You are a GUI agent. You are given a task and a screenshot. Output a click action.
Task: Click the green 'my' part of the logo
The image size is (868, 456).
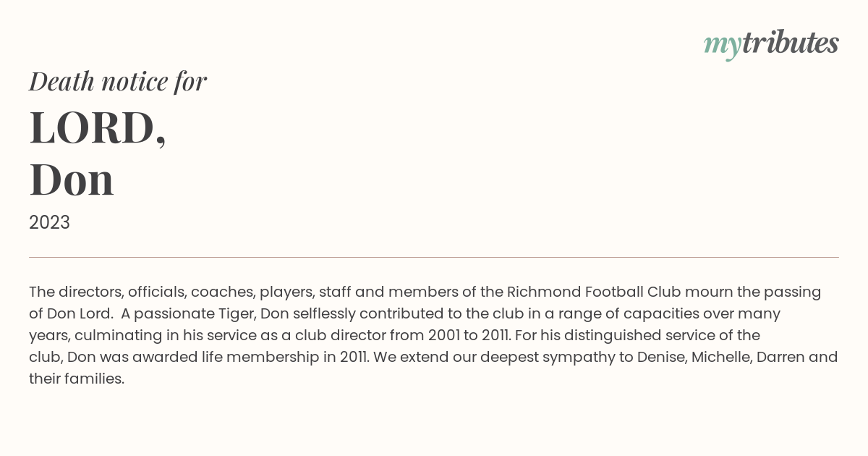(x=722, y=46)
